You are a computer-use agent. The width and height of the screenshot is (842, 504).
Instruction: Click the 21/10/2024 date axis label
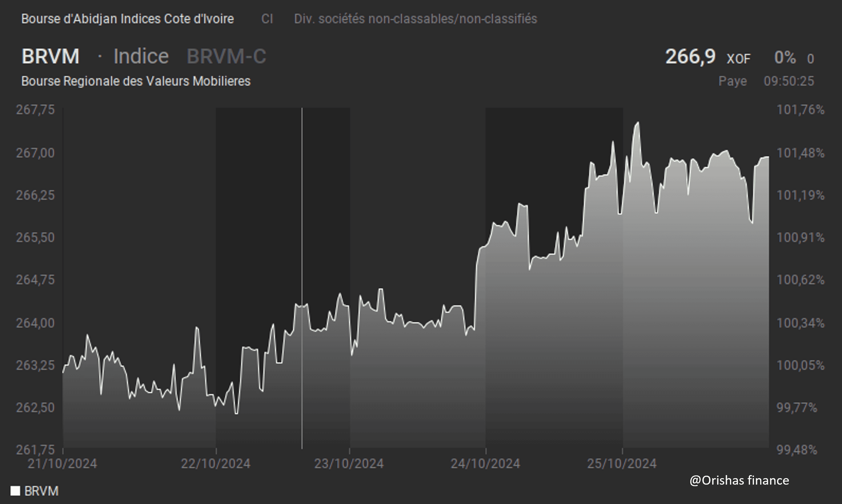[x=62, y=464]
